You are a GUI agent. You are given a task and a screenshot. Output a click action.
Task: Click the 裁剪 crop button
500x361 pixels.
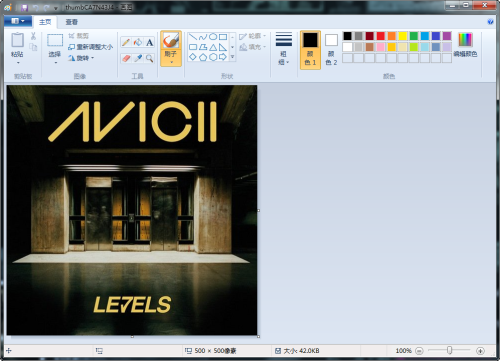coord(79,36)
